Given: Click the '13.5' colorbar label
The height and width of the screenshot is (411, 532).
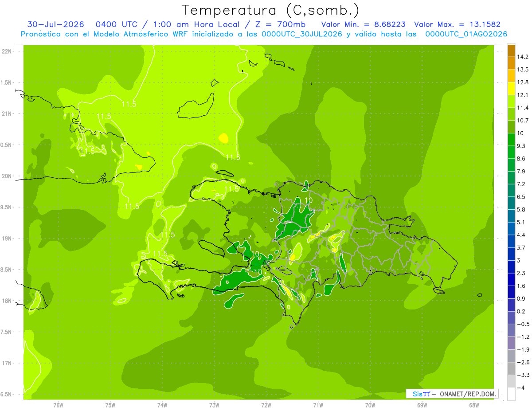Looking at the screenshot, I should point(523,70).
